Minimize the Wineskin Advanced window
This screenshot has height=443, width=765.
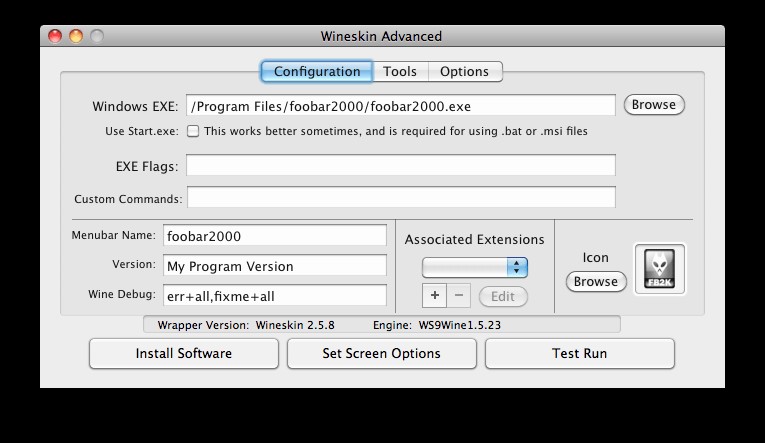(x=76, y=36)
